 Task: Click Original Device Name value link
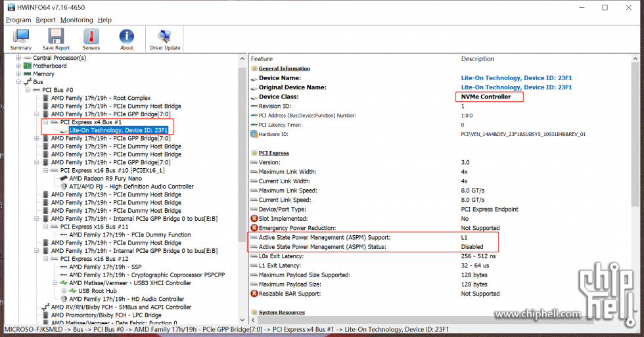[x=517, y=87]
